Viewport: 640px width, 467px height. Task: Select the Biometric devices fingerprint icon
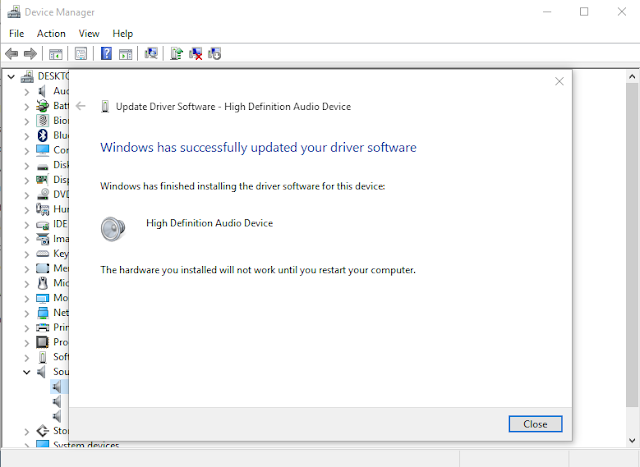pyautogui.click(x=42, y=120)
